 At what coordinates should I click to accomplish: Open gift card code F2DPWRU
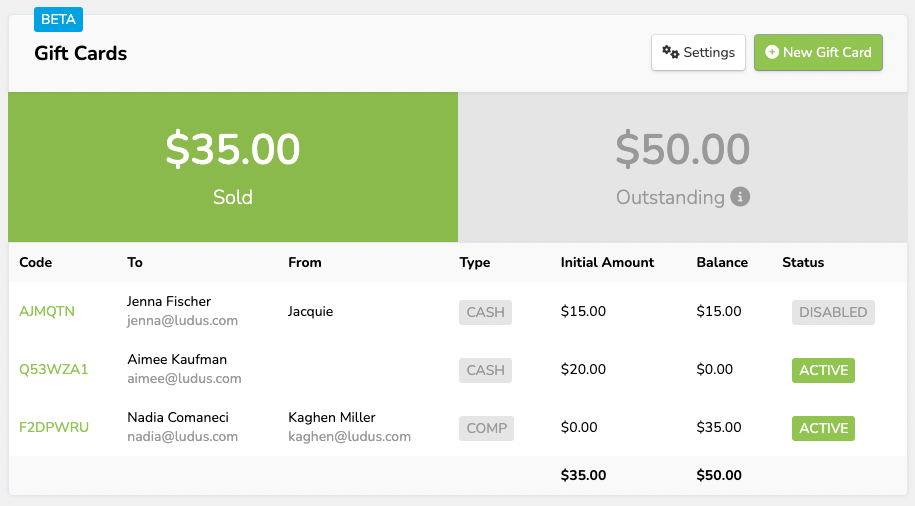click(x=54, y=427)
